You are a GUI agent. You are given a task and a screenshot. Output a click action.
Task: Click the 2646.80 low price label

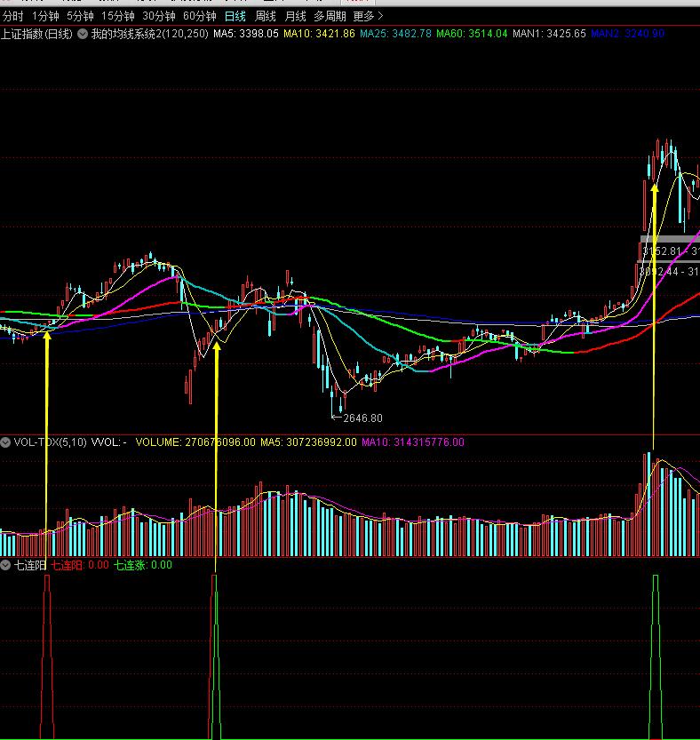362,418
